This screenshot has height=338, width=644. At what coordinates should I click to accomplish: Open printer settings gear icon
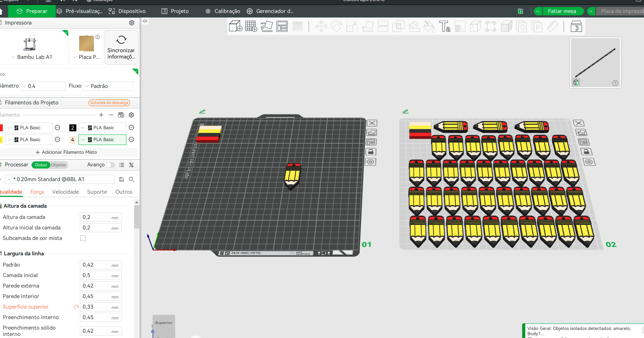132,23
